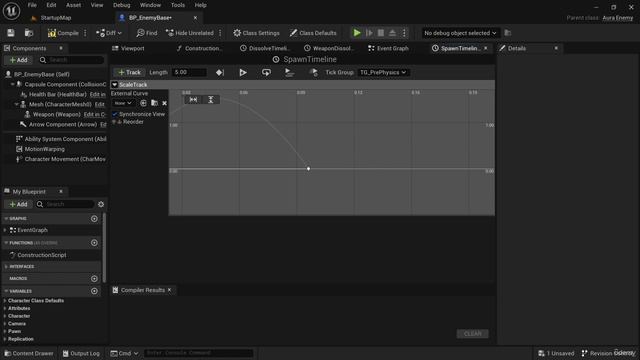
Task: Switch to the Event Graph tab
Action: pos(388,48)
